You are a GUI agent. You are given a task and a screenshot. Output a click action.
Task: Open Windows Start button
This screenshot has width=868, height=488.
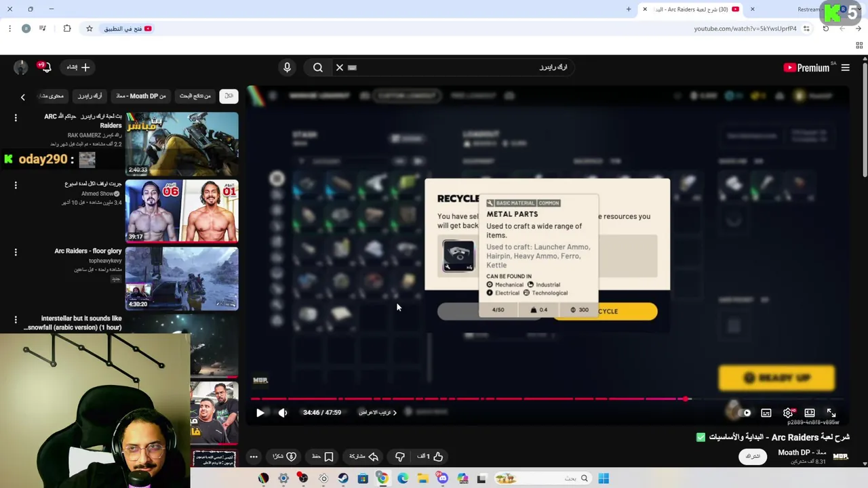(604, 479)
